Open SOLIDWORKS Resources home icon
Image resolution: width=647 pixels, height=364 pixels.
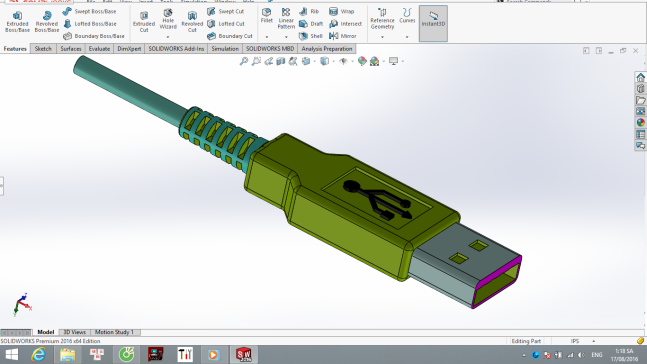pyautogui.click(x=640, y=78)
